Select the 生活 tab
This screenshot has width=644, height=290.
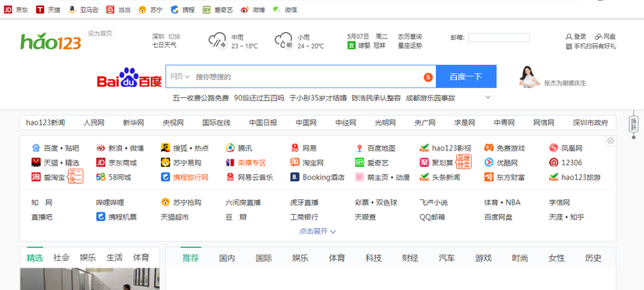pyautogui.click(x=114, y=258)
